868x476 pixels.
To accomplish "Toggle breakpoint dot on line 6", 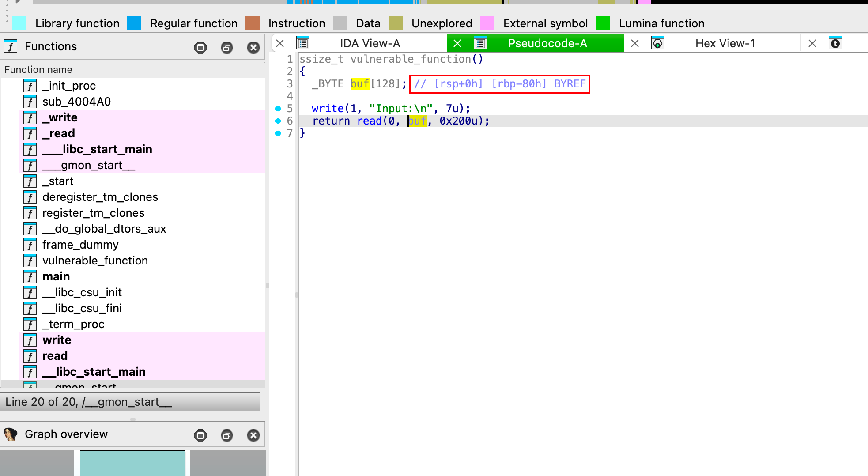I will (278, 121).
